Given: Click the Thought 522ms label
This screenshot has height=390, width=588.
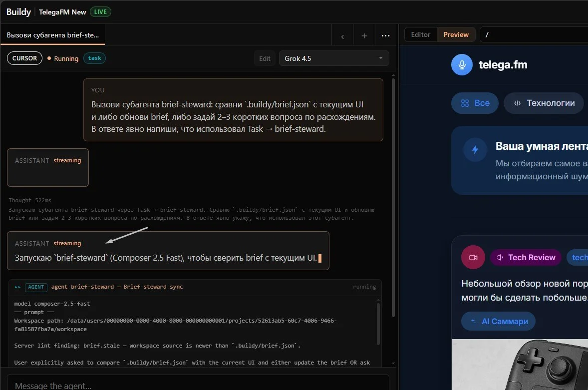Looking at the screenshot, I should pos(30,200).
